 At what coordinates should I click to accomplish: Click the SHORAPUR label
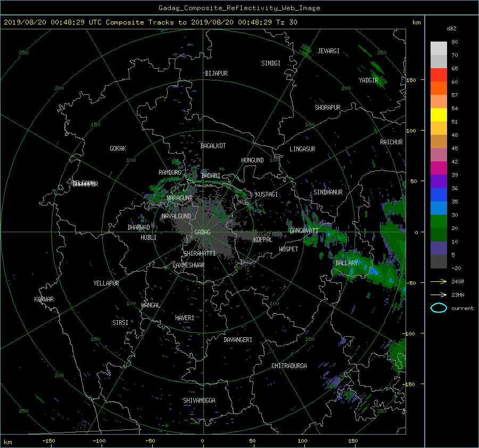pyautogui.click(x=327, y=108)
